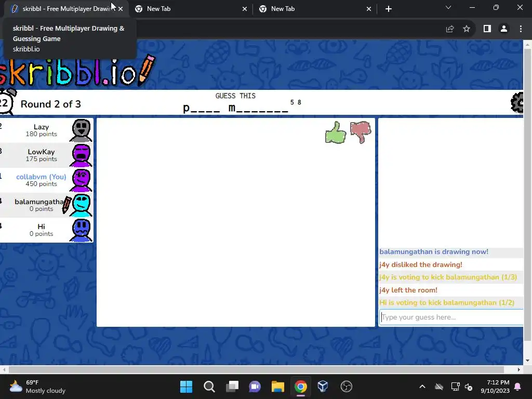Open the notification bell icon
The image size is (532, 399).
tap(518, 387)
